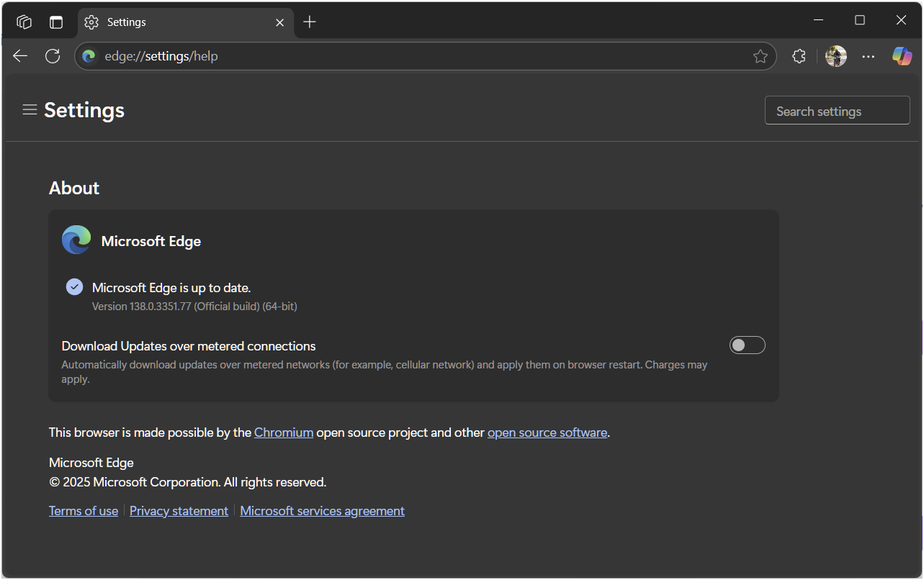Click the up-to-date checkmark icon
The height and width of the screenshot is (580, 924).
[x=75, y=287]
